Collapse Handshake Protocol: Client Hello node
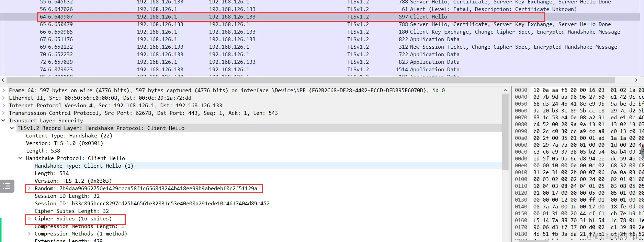This screenshot has height=242, width=644. point(21,158)
